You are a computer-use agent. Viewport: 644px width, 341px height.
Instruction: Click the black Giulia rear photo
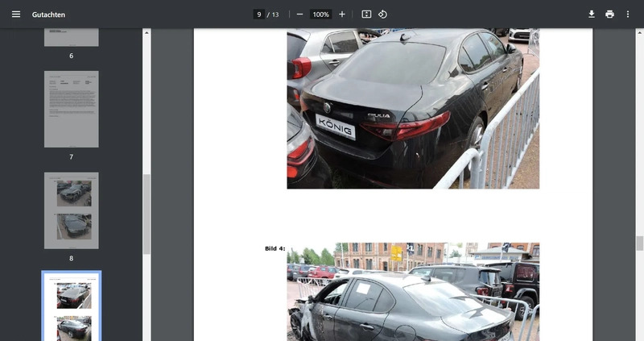coord(413,109)
